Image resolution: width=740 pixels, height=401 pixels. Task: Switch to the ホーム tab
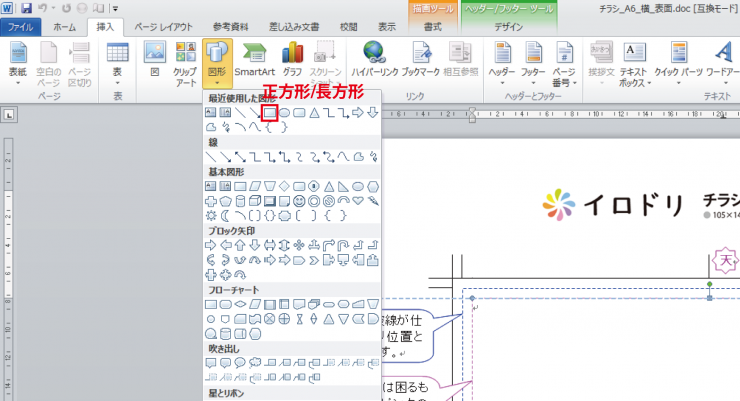[x=64, y=27]
